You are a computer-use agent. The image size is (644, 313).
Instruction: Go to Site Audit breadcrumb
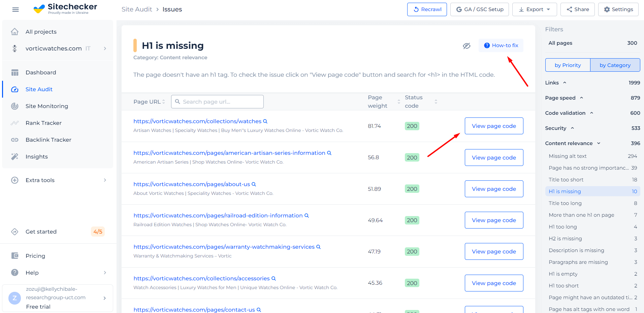pyautogui.click(x=137, y=9)
